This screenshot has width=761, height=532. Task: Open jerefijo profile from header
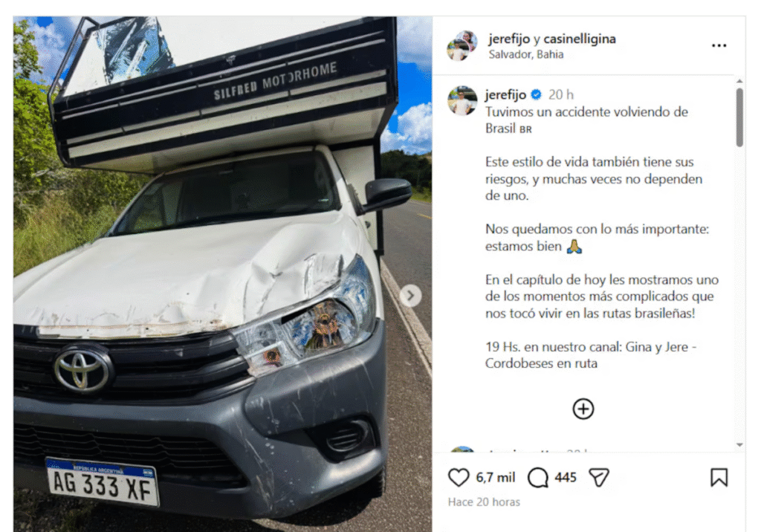(509, 39)
